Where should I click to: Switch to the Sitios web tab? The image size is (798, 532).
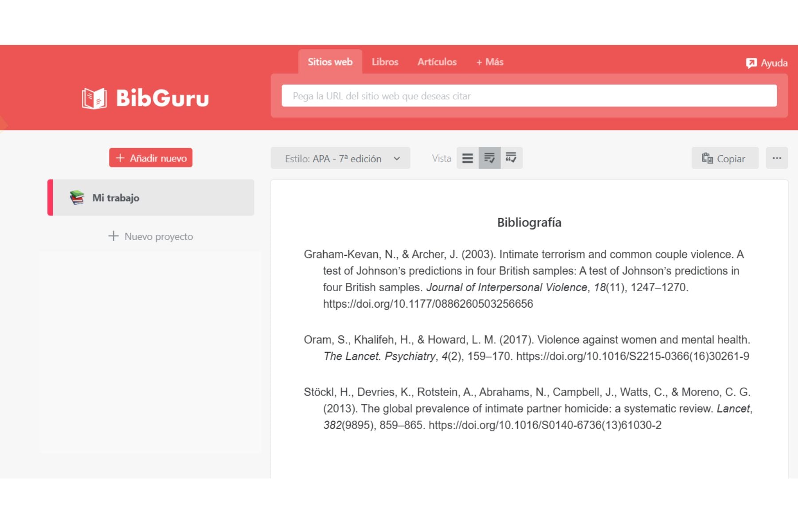coord(330,62)
